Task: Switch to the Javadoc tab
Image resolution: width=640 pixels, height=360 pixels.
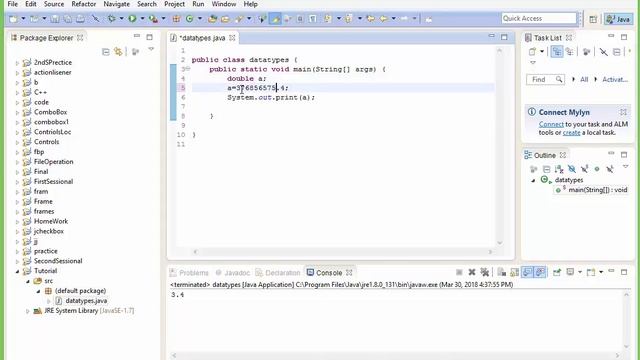Action: coord(233,273)
